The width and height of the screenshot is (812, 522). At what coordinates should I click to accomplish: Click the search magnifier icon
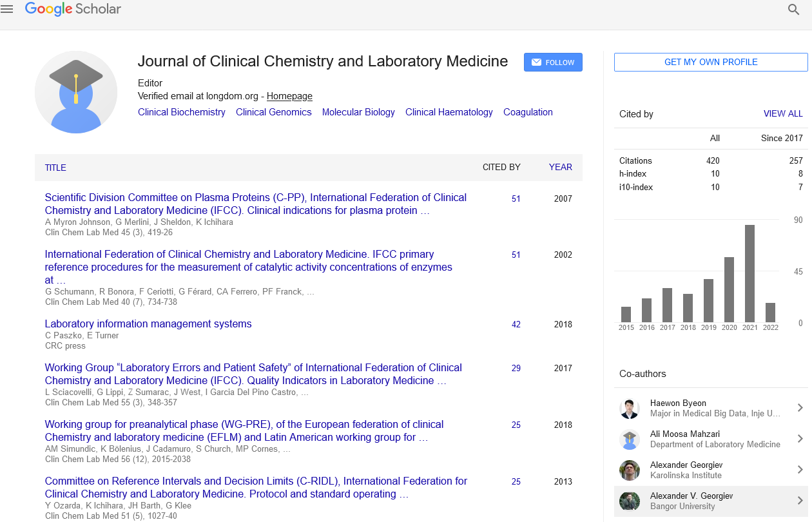(794, 10)
